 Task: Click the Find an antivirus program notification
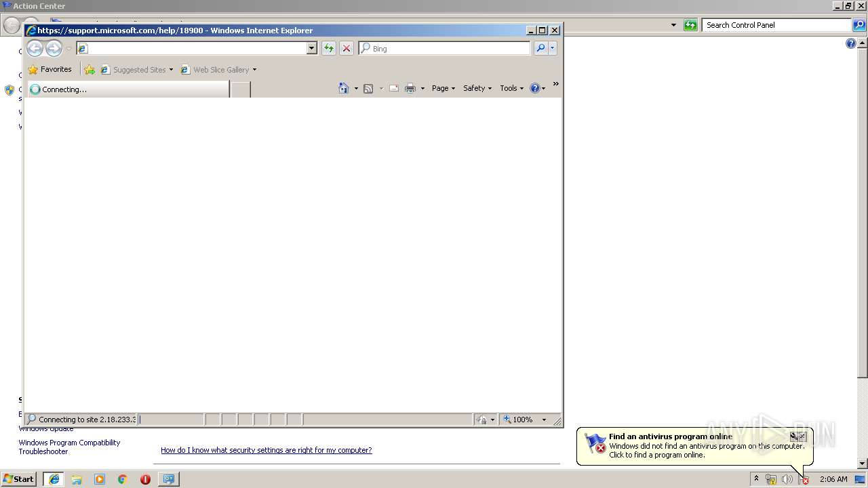695,445
